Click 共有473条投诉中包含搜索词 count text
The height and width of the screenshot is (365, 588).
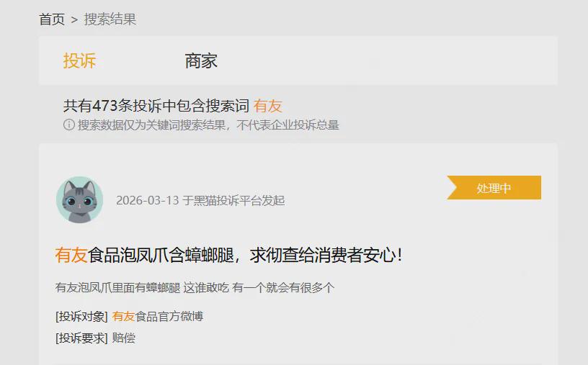click(x=156, y=106)
